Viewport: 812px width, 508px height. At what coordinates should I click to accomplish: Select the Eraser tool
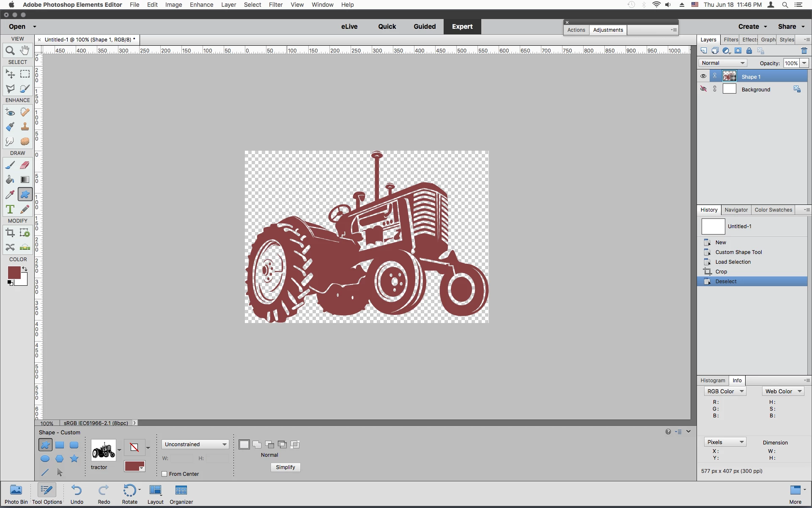point(25,165)
